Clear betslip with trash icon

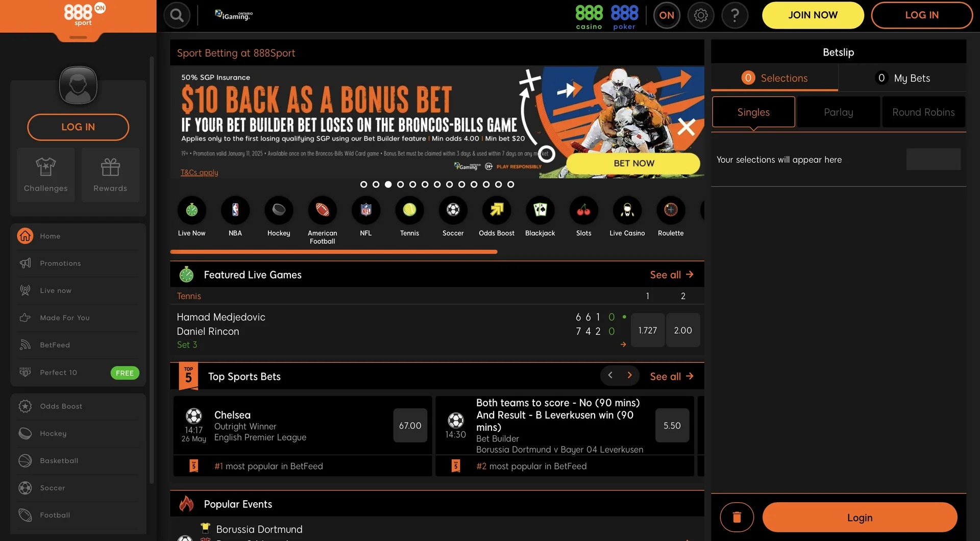coord(737,518)
